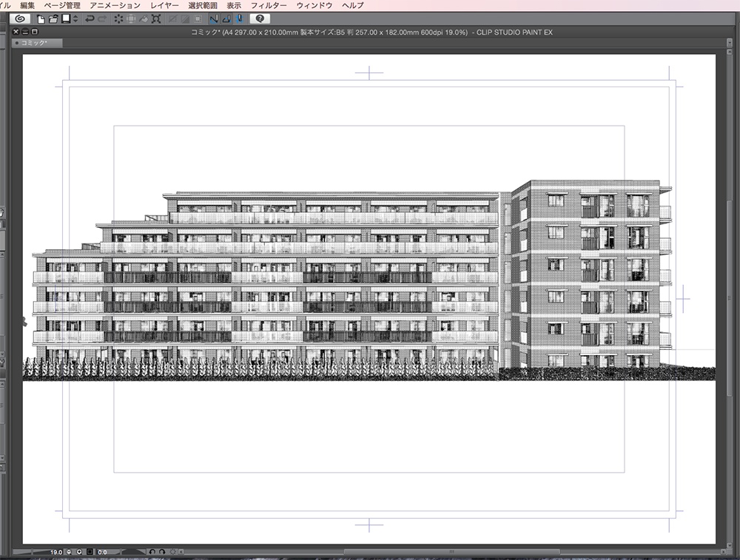
Task: Save the document with the Save icon
Action: coord(66,19)
